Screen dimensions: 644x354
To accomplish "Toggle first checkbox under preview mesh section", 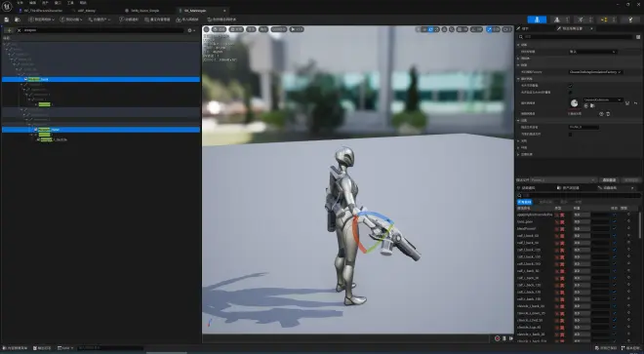I will point(570,86).
